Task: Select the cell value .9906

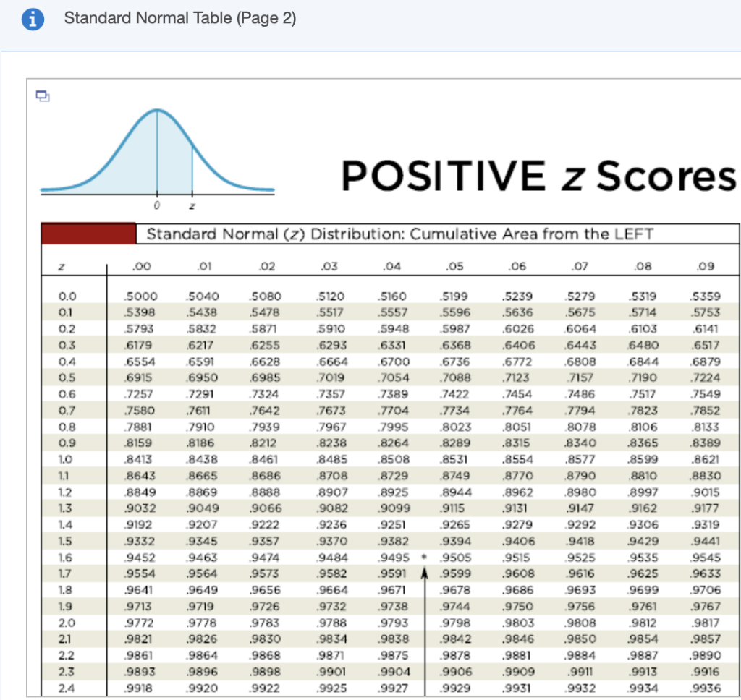Action: tap(456, 672)
